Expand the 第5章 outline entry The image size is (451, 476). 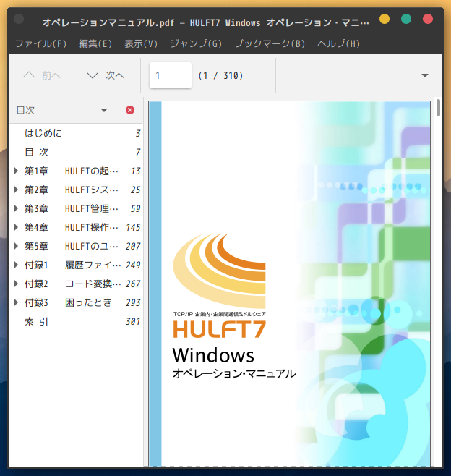pyautogui.click(x=16, y=246)
